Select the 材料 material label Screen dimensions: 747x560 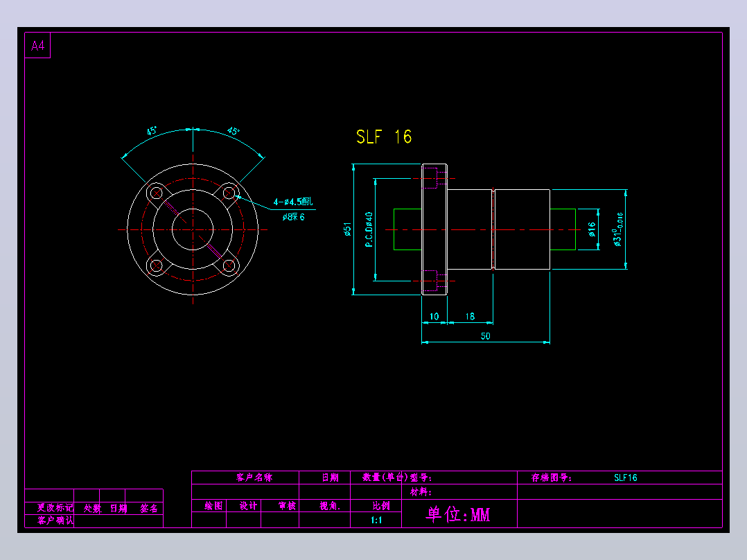tap(421, 492)
